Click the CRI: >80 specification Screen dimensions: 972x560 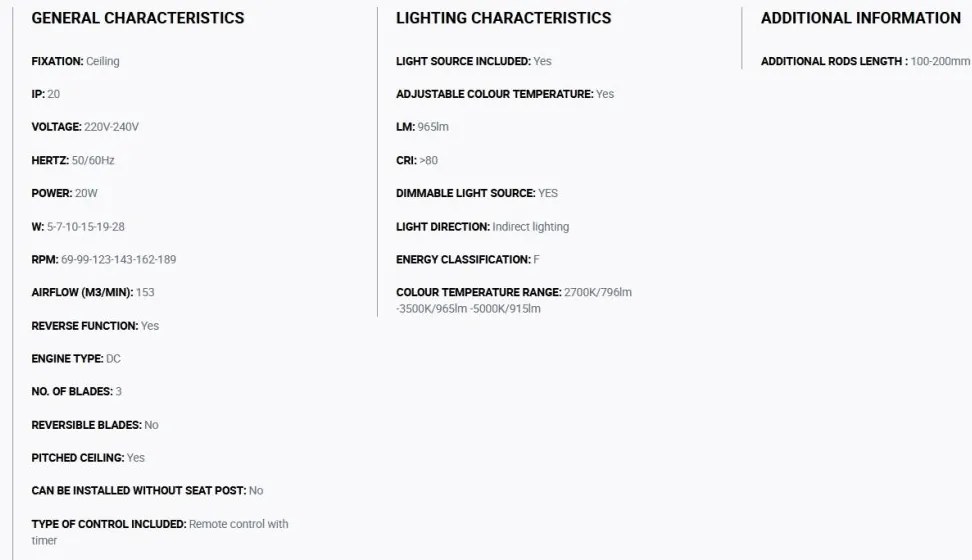(x=417, y=161)
